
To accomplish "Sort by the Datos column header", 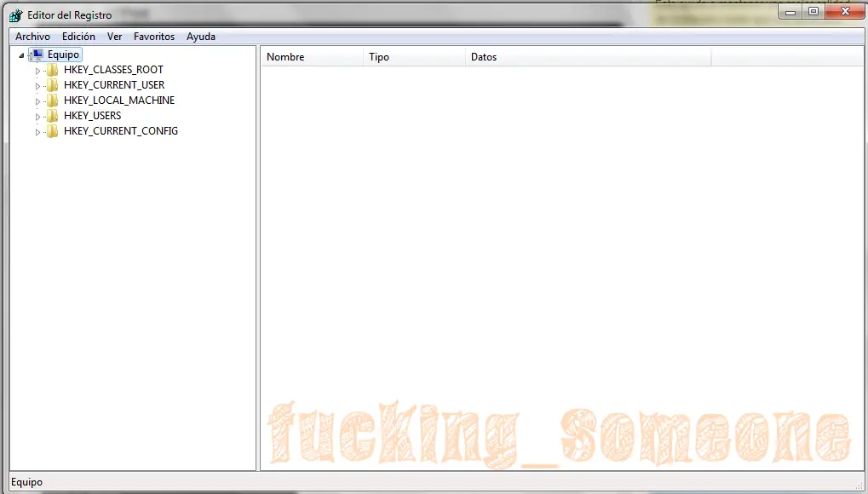I will coord(588,56).
